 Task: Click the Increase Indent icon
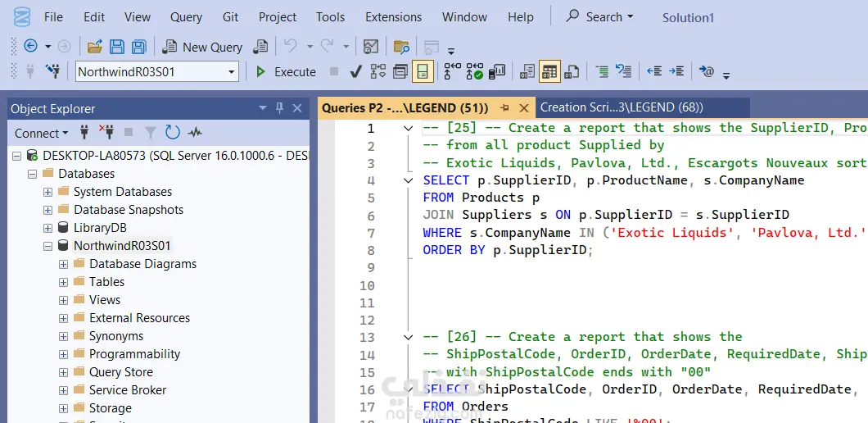[676, 72]
